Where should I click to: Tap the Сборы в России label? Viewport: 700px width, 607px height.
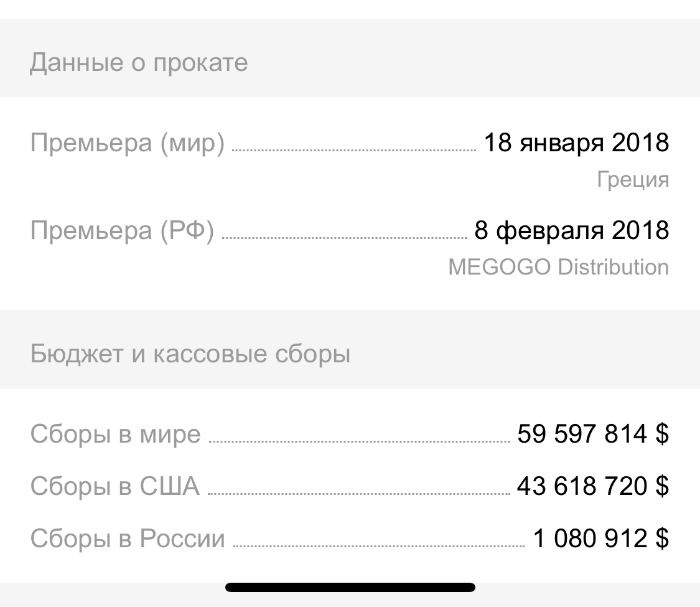[128, 539]
